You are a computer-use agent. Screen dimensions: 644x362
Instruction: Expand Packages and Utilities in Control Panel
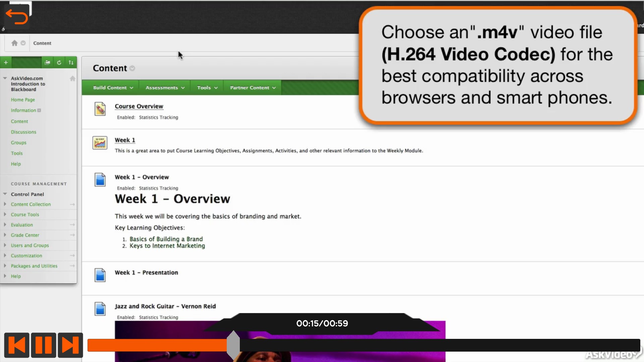tap(34, 266)
